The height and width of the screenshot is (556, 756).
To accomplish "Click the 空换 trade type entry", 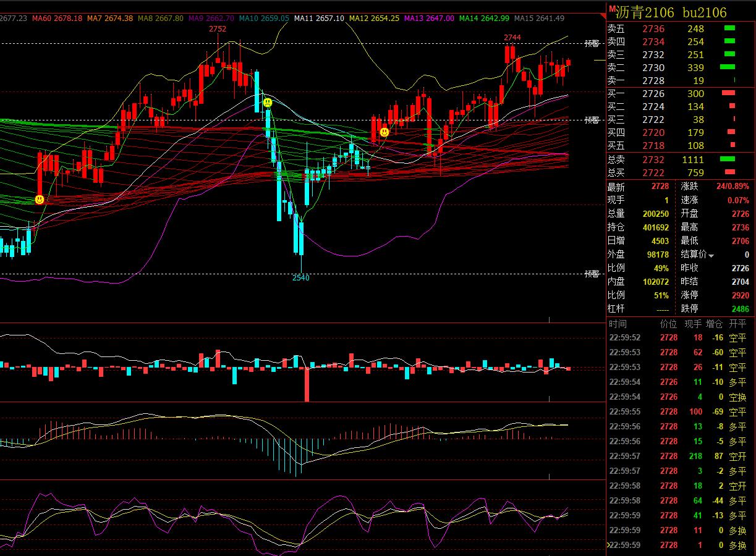I will (737, 397).
